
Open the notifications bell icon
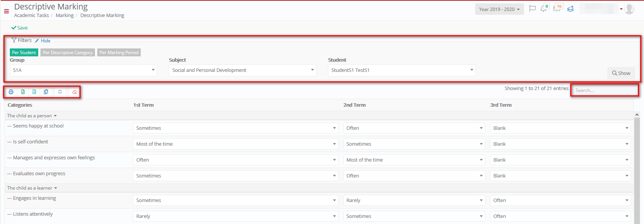click(x=544, y=8)
